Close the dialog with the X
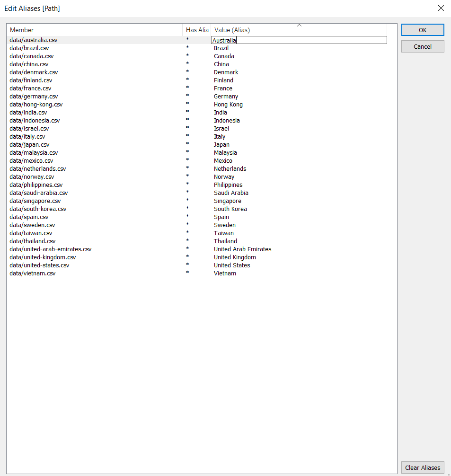Image resolution: width=451 pixels, height=476 pixels. [441, 8]
